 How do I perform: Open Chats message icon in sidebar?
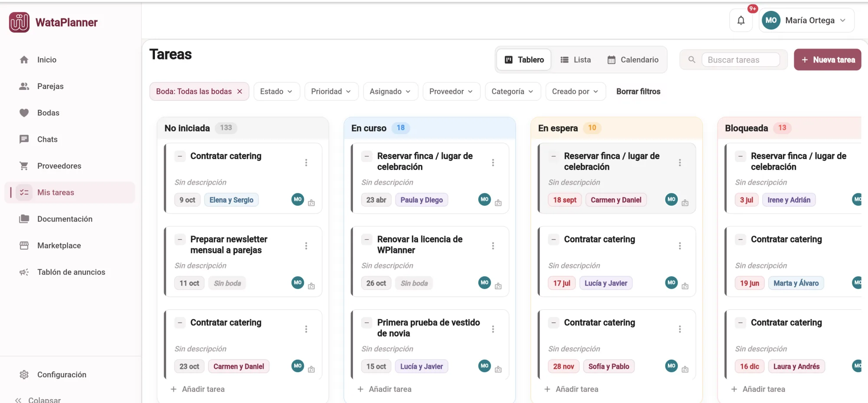point(24,139)
